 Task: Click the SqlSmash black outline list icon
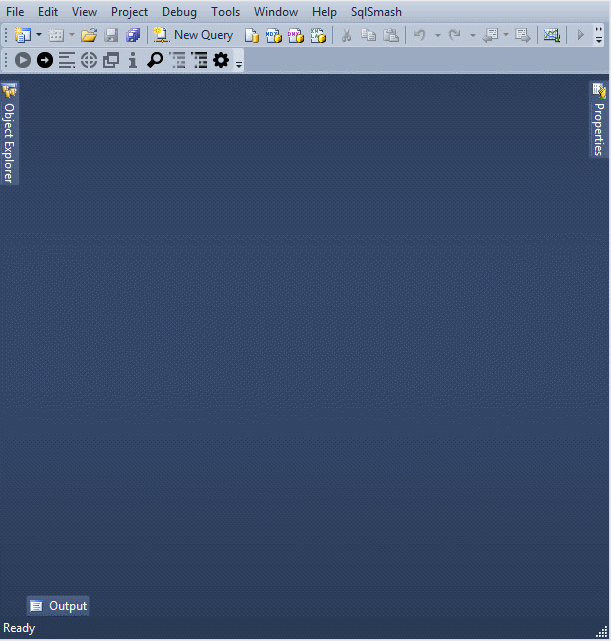[199, 60]
